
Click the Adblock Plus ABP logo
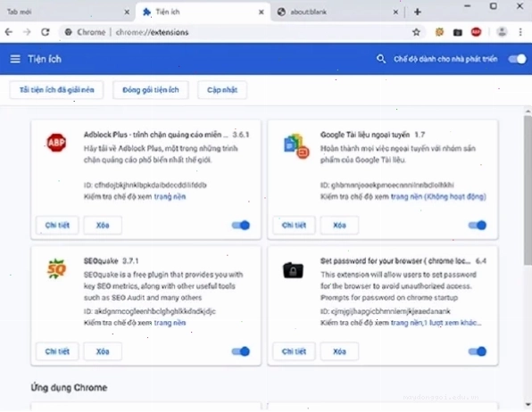(x=56, y=143)
